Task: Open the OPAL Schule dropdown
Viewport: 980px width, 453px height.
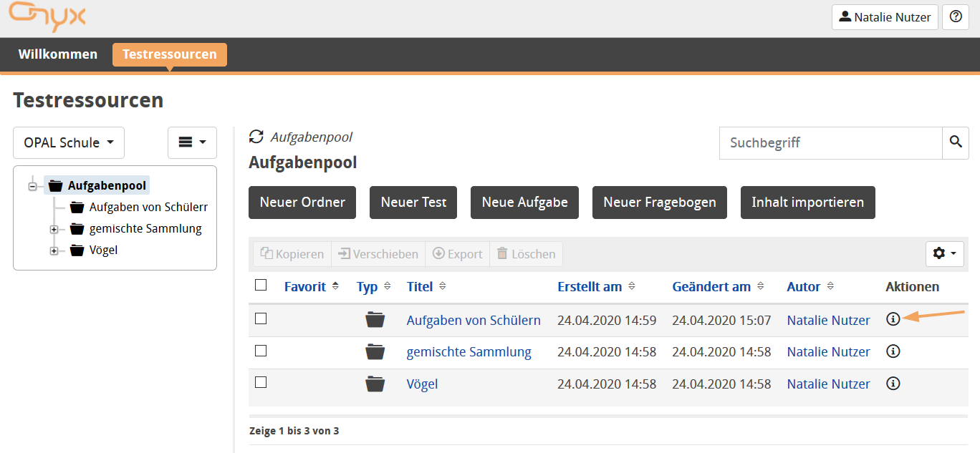Action: (x=68, y=142)
